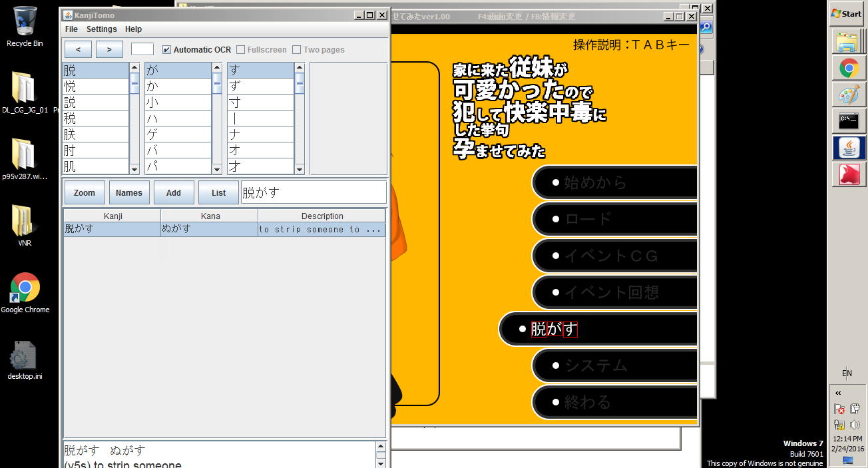Open Windows Explorer from the taskbar

click(848, 42)
